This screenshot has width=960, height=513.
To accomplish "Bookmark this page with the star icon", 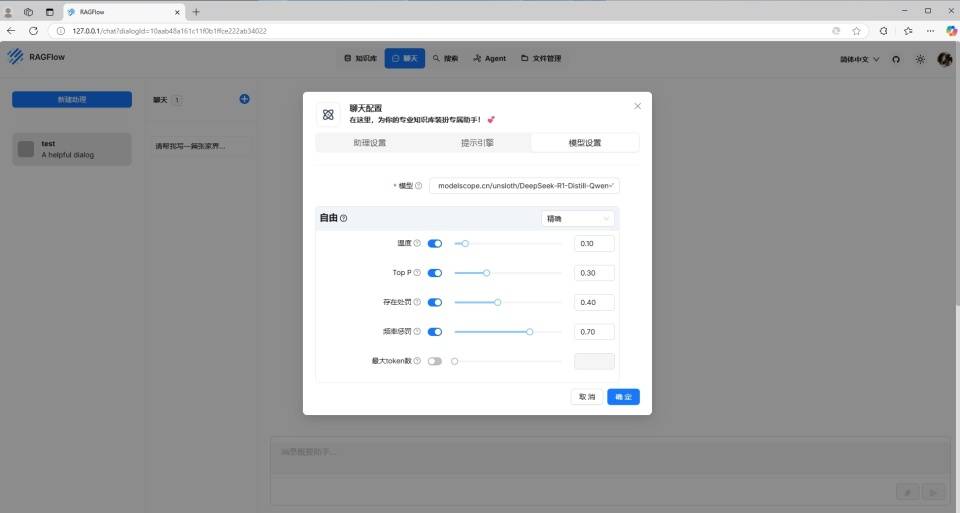I will 856,31.
